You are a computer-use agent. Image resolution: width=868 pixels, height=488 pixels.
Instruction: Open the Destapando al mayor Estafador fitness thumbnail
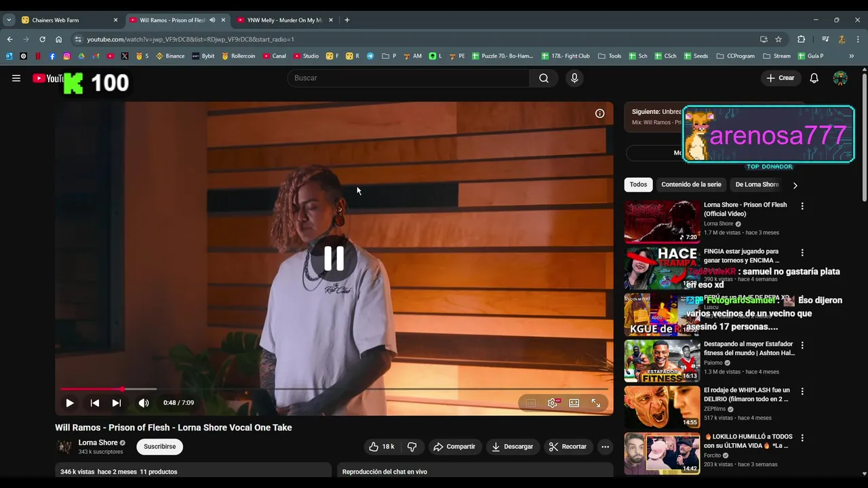[663, 361]
